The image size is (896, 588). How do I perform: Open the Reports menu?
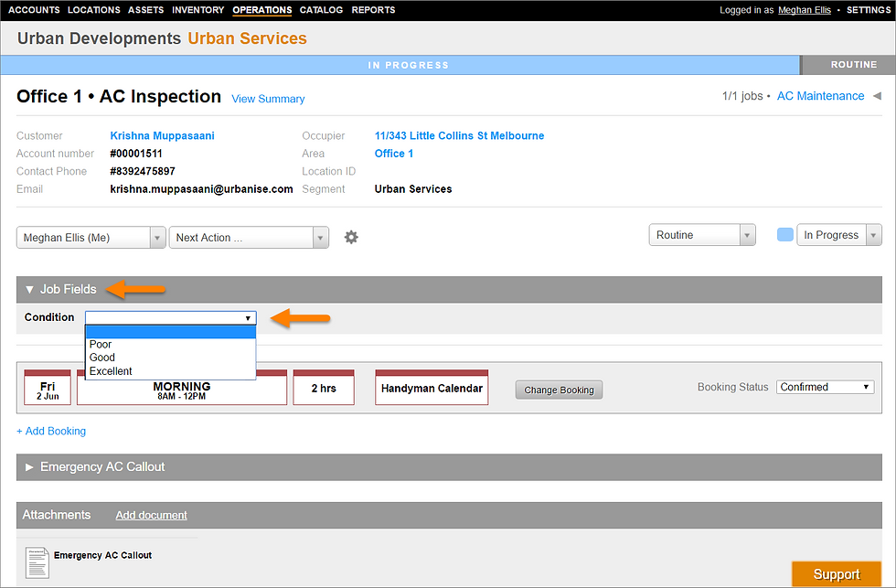pyautogui.click(x=373, y=10)
